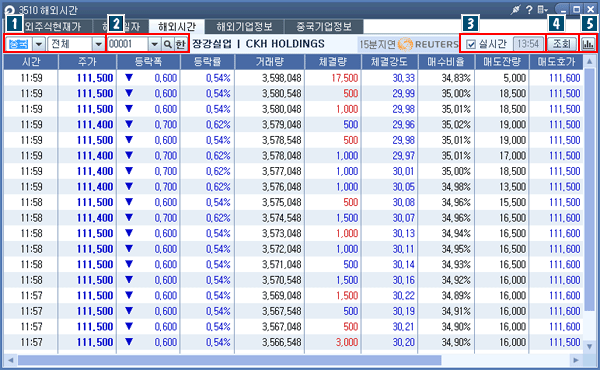Screen dimensions: 600x370
Task: Select the 34.89% buy ratio cell
Action: pos(446,296)
